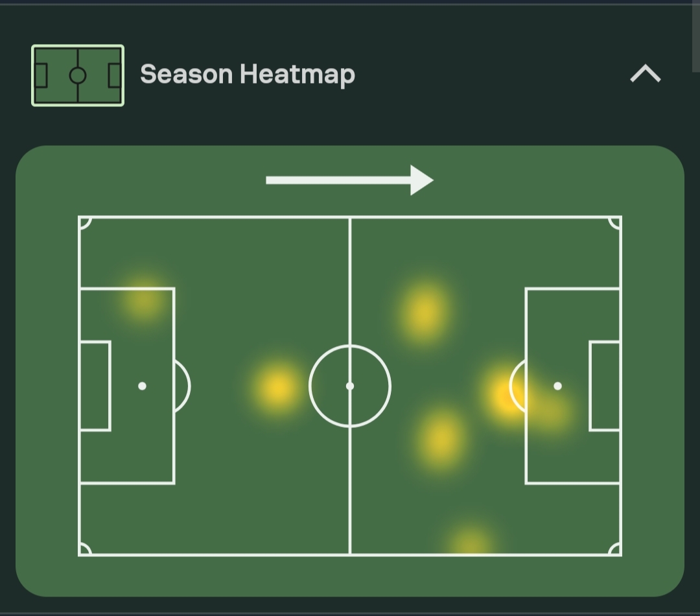Click the right penalty spot
This screenshot has height=616, width=700.
point(557,386)
